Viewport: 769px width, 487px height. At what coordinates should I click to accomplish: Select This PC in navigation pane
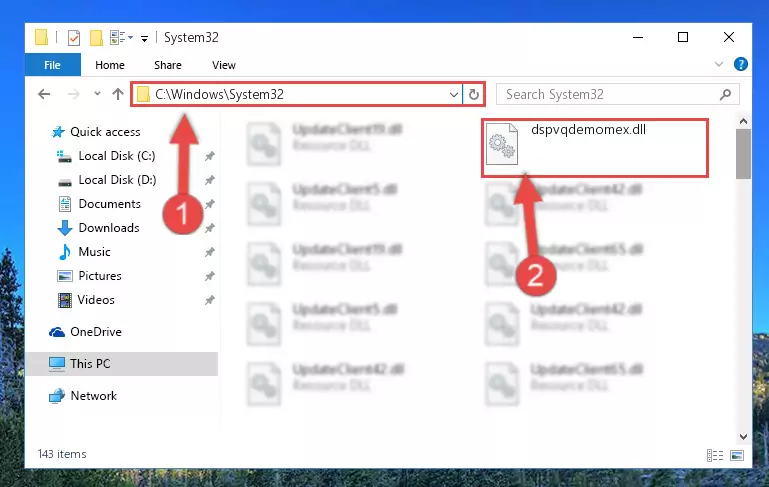(122, 363)
